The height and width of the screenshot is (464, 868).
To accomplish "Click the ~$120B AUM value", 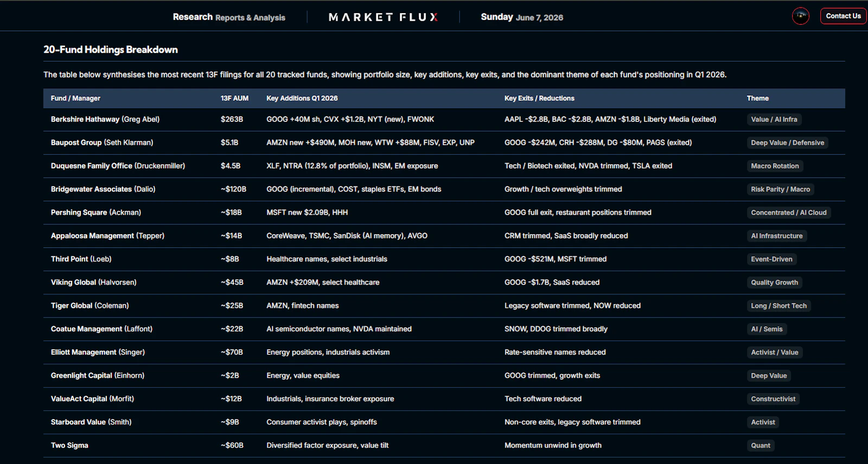I will click(233, 189).
